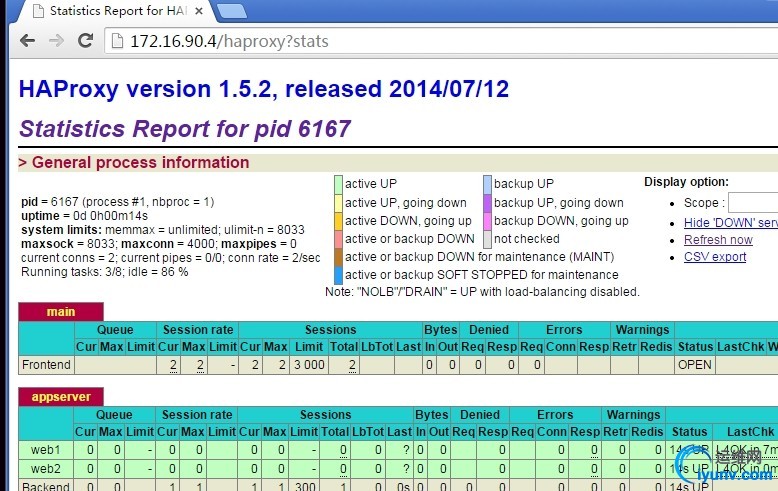Viewport: 778px width, 491px height.
Task: Click the active UP, going down legend swatch
Action: (x=338, y=203)
